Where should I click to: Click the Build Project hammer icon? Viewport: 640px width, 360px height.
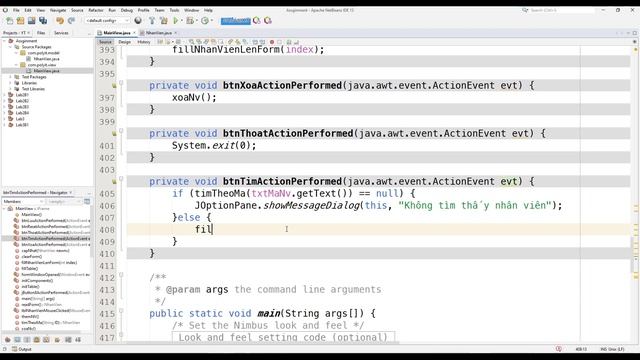[152, 20]
